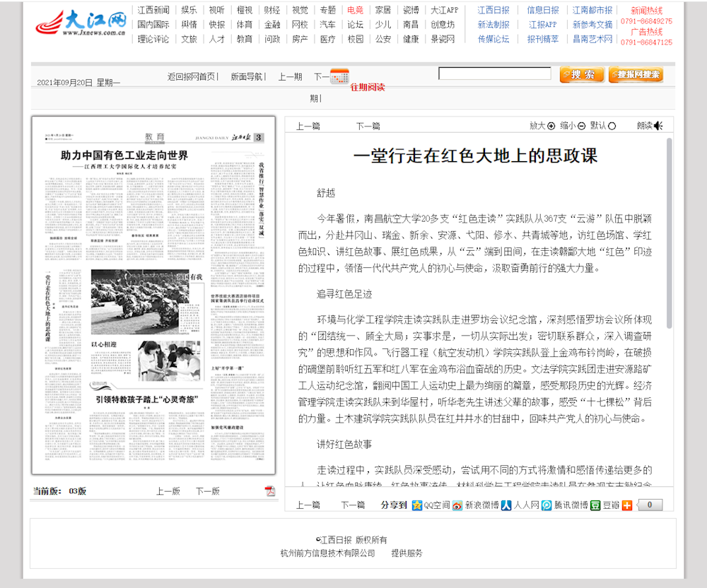The image size is (707, 588).
Task: Click inside the search input field
Action: 494,73
